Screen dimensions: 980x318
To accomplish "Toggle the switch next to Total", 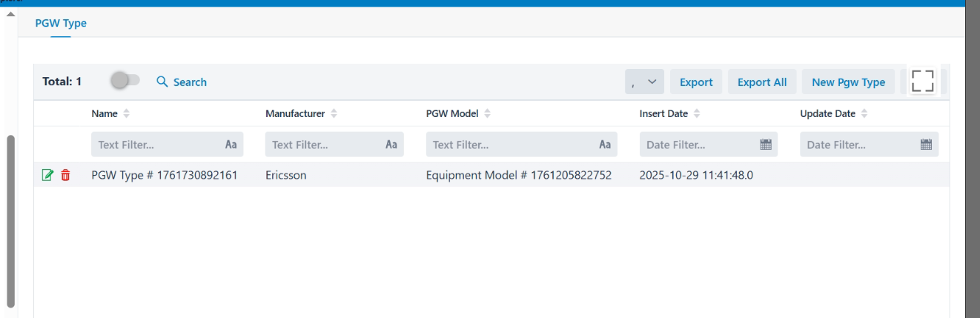I will pos(125,81).
